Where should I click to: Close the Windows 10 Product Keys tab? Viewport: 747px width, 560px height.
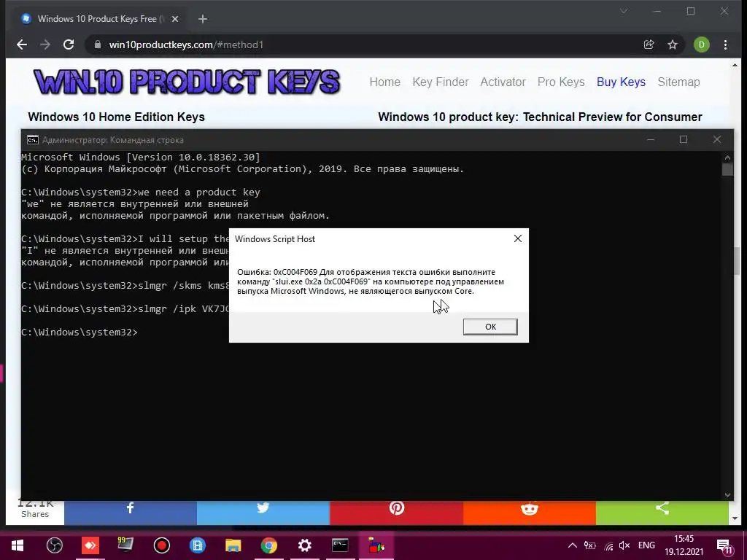175,19
